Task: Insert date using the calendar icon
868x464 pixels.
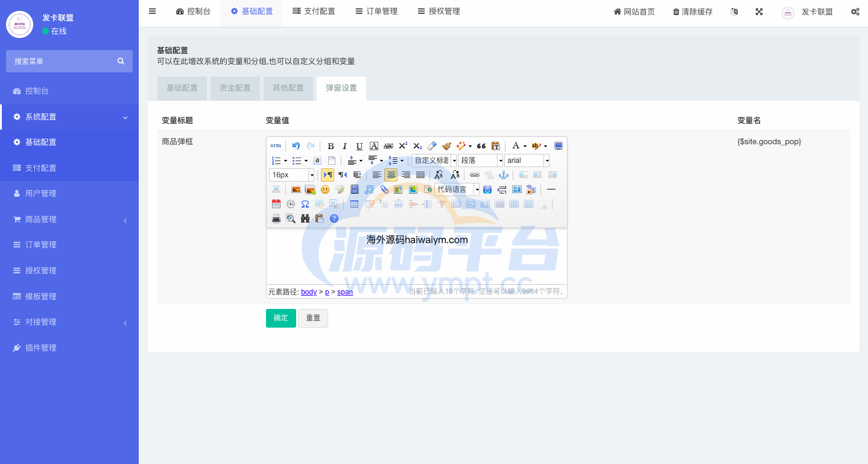Action: 276,204
